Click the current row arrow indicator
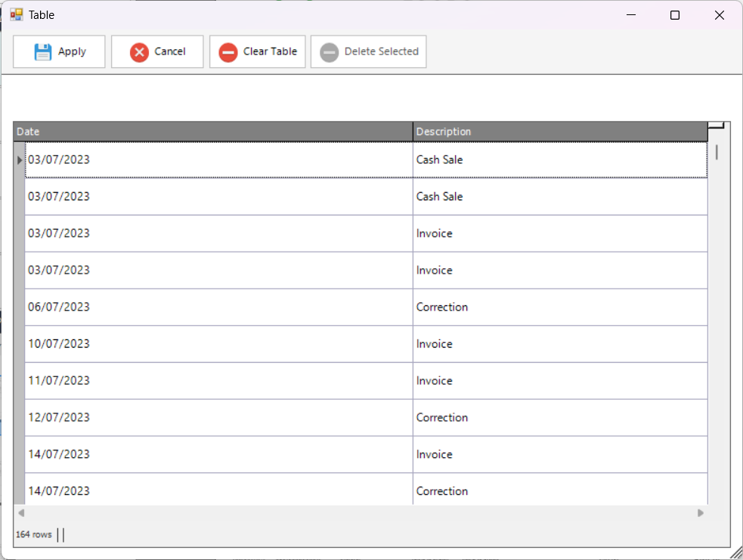The height and width of the screenshot is (560, 743). (x=20, y=160)
